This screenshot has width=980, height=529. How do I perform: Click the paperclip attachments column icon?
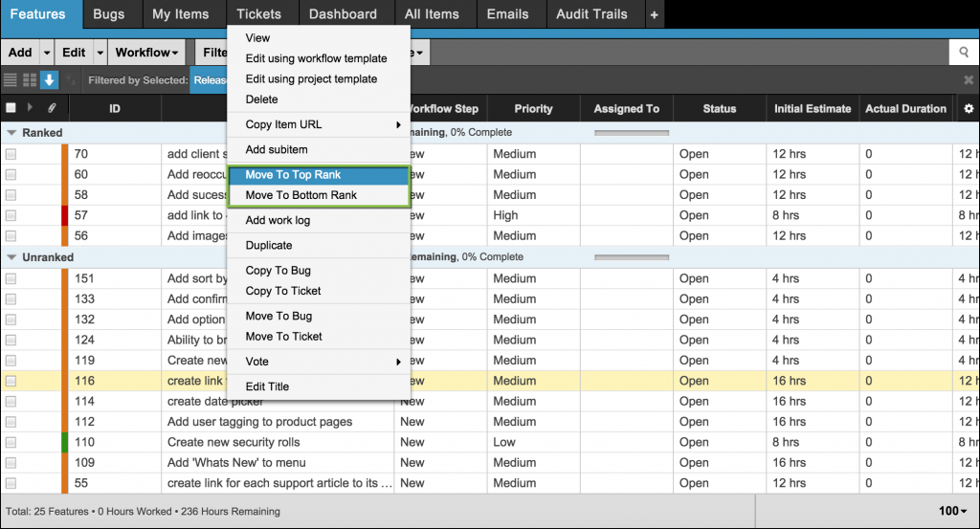(x=52, y=108)
